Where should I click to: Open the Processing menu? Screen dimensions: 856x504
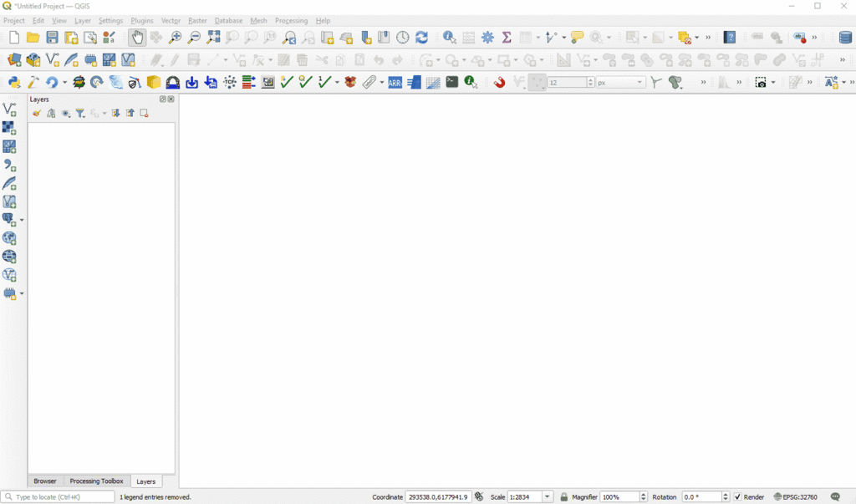pyautogui.click(x=291, y=20)
